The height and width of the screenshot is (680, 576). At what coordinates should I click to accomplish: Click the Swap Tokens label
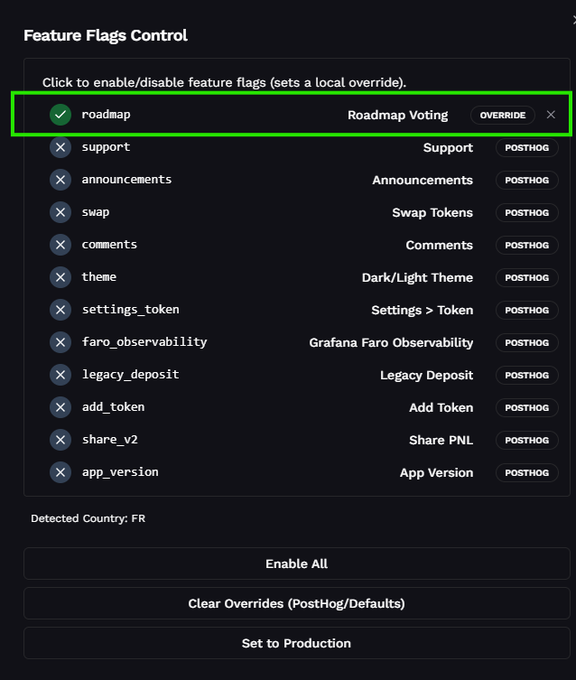coord(432,212)
